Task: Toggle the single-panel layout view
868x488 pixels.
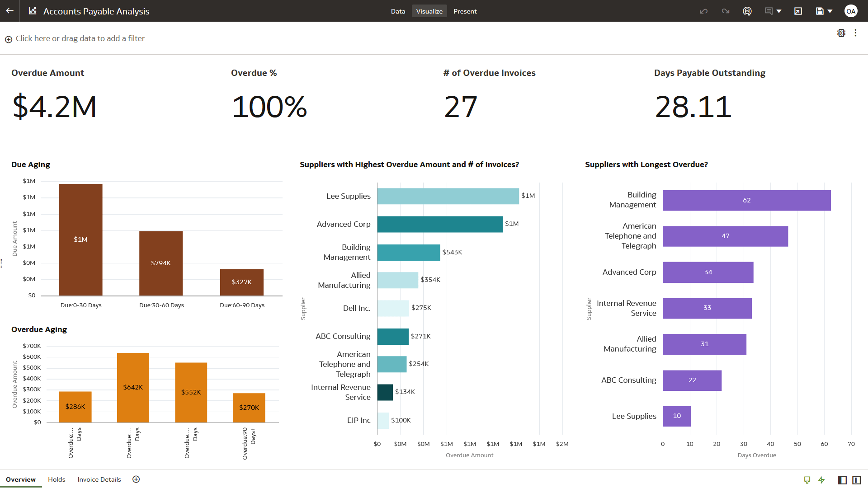Action: point(842,480)
